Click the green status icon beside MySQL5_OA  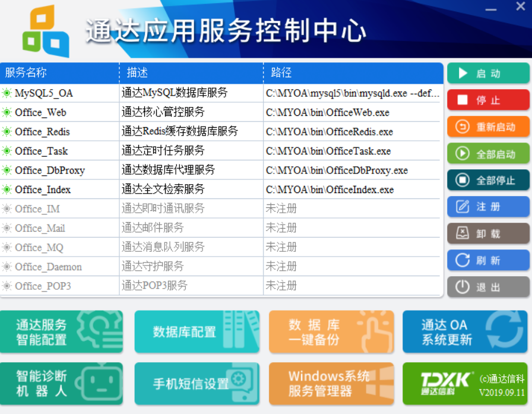click(7, 93)
